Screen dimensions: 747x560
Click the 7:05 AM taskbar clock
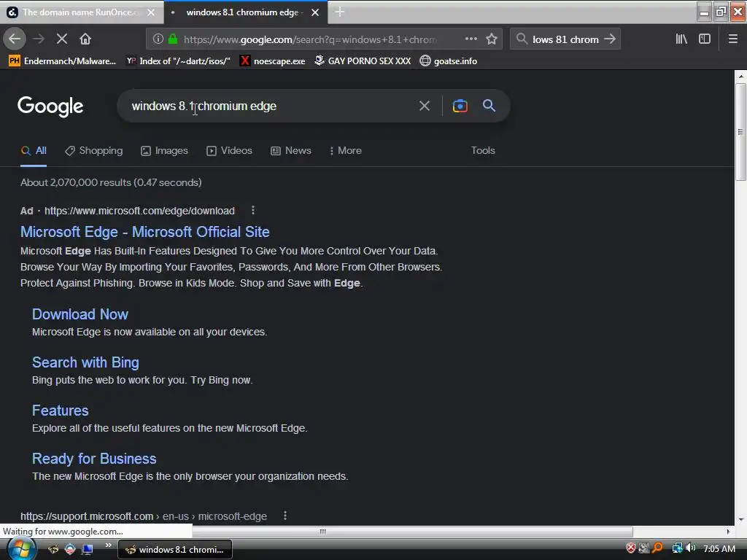tap(719, 548)
